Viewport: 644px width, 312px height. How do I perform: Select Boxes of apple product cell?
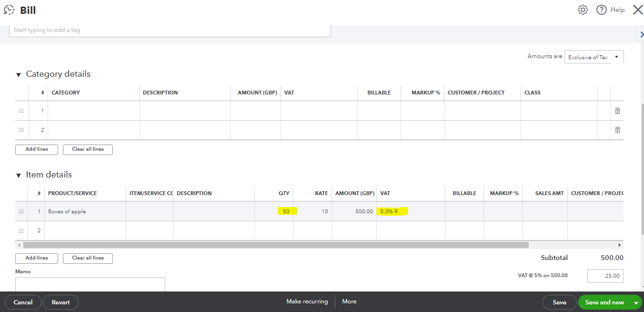tap(85, 211)
